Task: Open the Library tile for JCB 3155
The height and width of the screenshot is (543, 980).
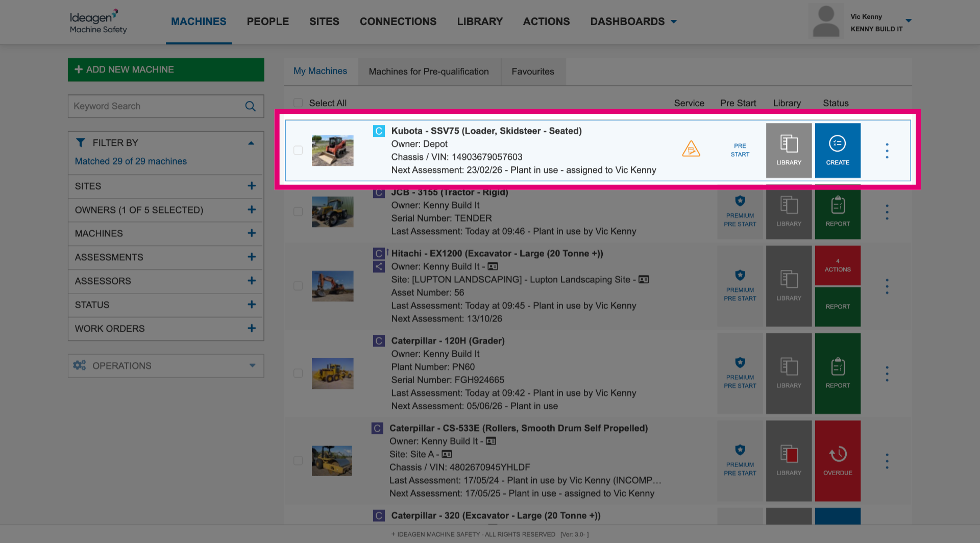Action: pyautogui.click(x=789, y=212)
